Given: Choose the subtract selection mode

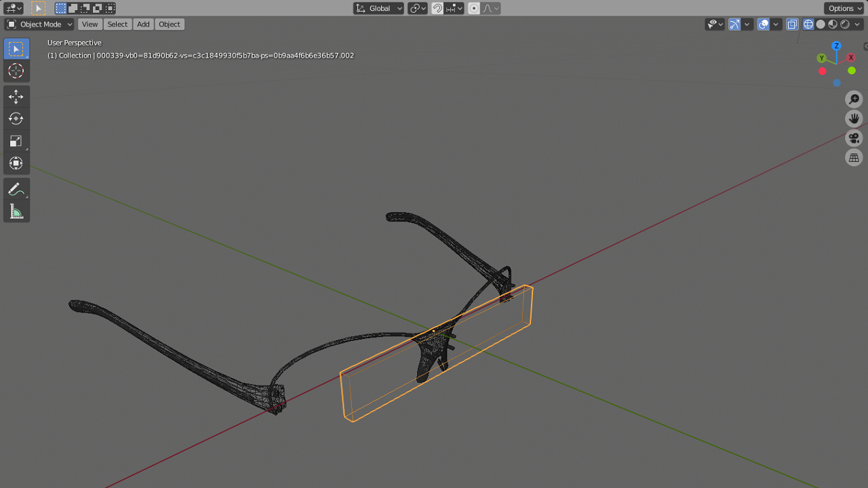Looking at the screenshot, I should [x=85, y=8].
